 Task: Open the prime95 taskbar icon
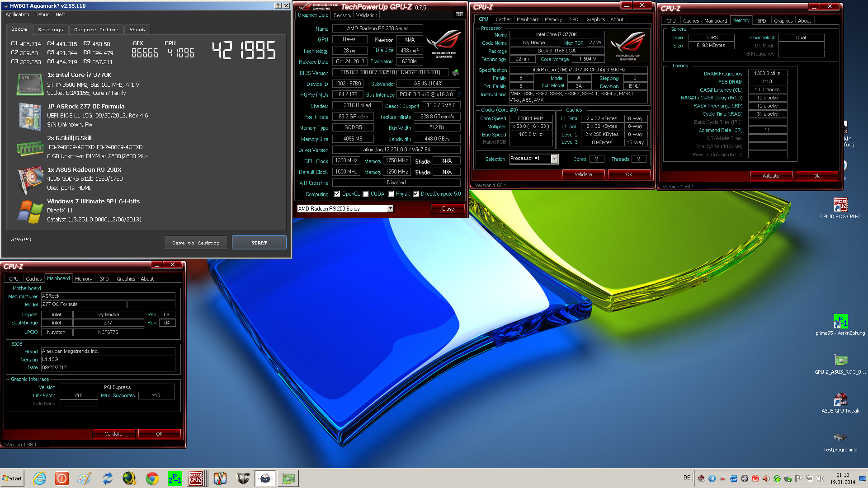click(175, 479)
